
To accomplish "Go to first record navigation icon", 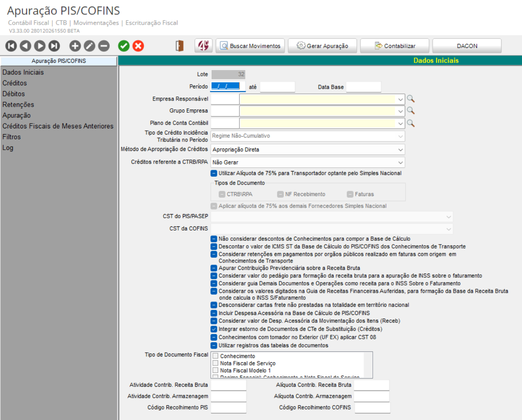I will [x=11, y=46].
